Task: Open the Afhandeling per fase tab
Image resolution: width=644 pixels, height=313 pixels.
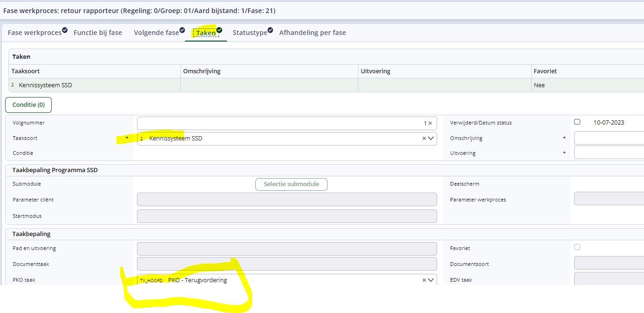Action: click(x=312, y=33)
